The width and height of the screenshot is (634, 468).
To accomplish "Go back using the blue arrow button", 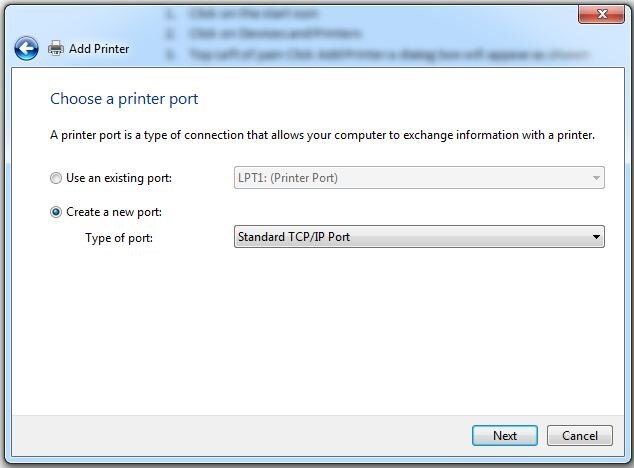I will pyautogui.click(x=26, y=49).
